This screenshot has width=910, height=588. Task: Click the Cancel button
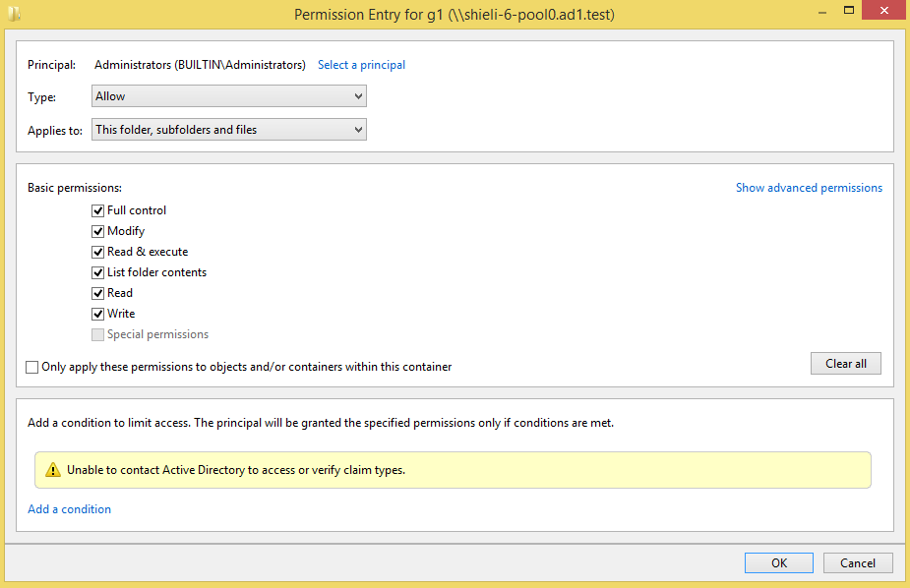pos(858,563)
